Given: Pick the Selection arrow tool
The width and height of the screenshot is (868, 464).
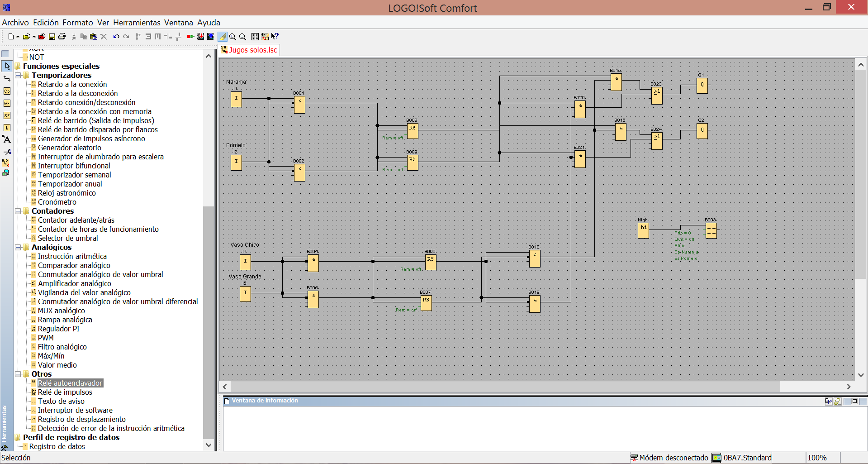Looking at the screenshot, I should pos(7,66).
